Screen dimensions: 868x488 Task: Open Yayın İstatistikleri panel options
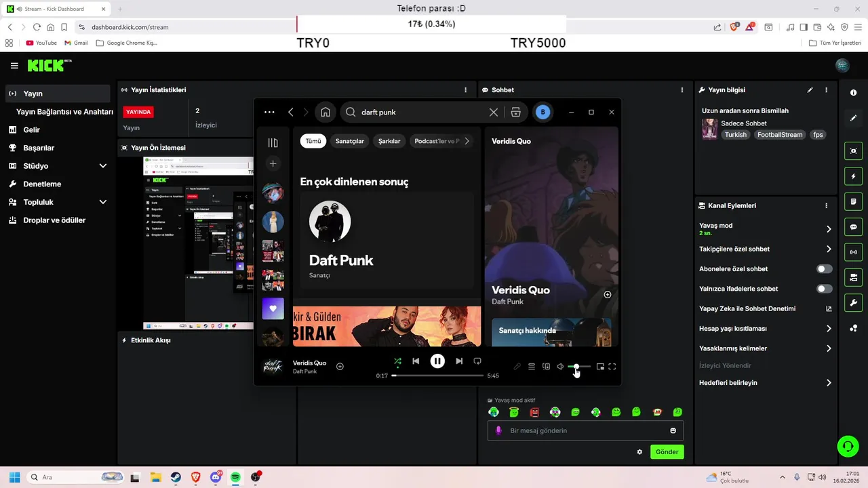pyautogui.click(x=465, y=89)
